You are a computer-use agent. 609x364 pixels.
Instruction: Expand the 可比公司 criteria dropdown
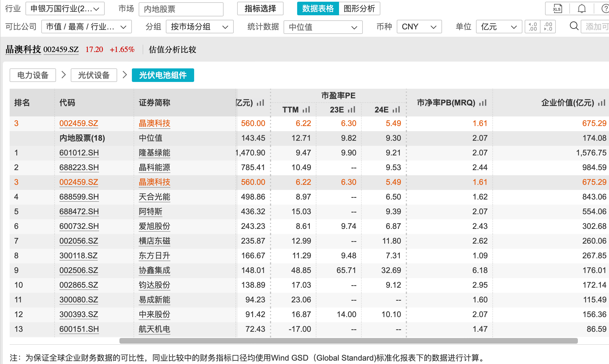click(x=87, y=27)
